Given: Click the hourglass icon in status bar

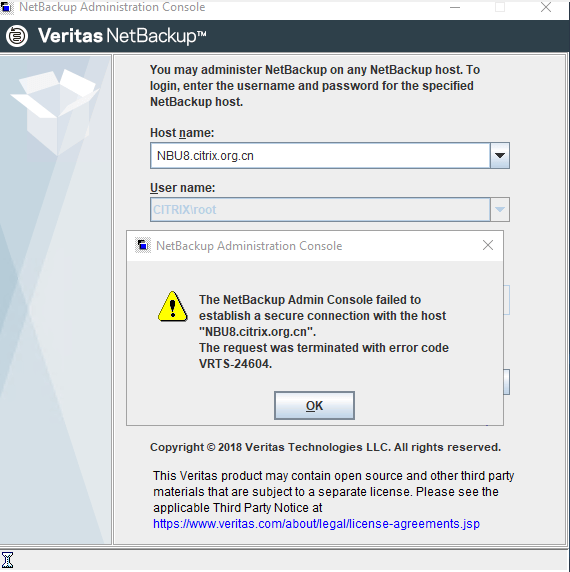Looking at the screenshot, I should pyautogui.click(x=7, y=560).
